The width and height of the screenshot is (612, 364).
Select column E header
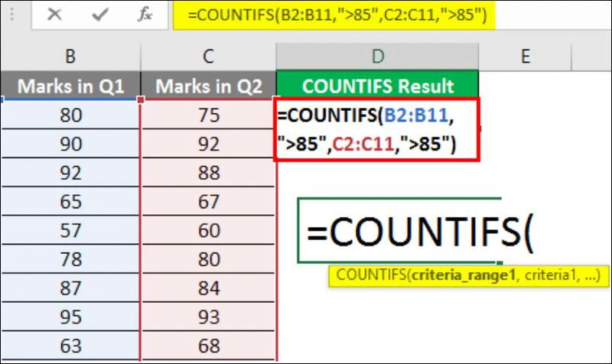526,56
